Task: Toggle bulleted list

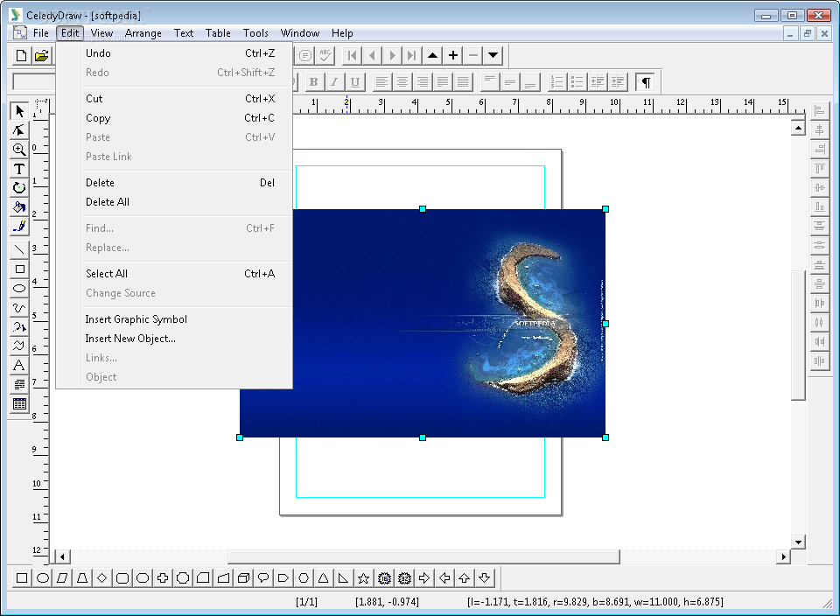Action: (577, 82)
